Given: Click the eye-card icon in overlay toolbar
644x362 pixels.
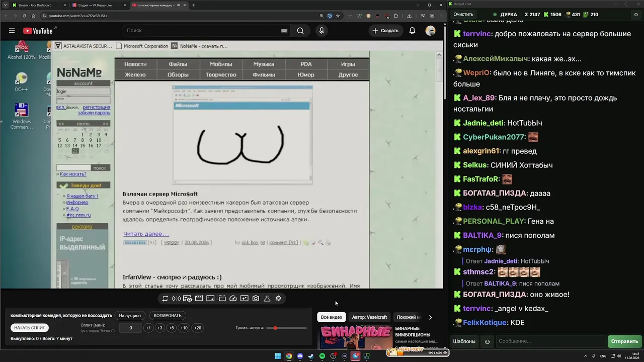Looking at the screenshot, I should pos(188,299).
